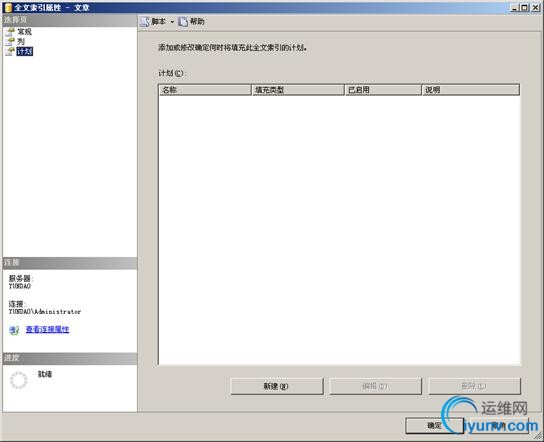This screenshot has width=544, height=442.
Task: Confirm with the 确定 (OK) button
Action: click(434, 425)
